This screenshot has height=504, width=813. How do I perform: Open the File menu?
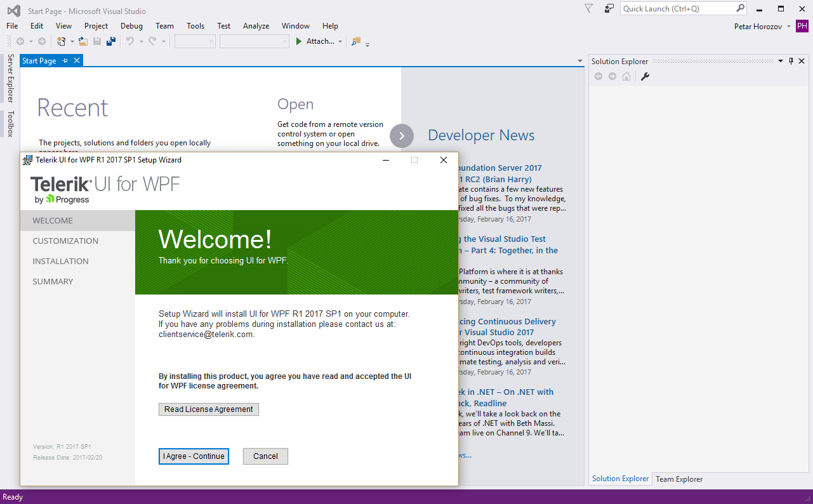pyautogui.click(x=12, y=26)
